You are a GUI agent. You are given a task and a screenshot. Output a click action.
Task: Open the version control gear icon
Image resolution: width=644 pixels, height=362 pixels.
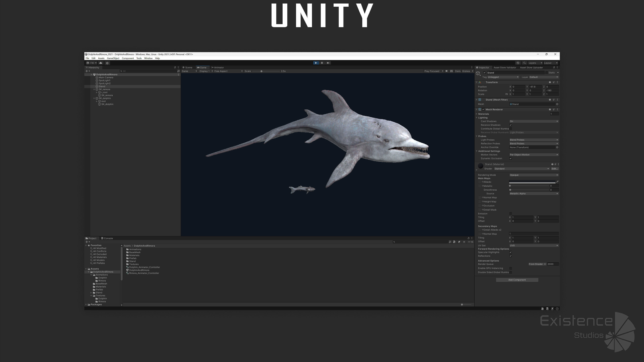[x=107, y=63]
